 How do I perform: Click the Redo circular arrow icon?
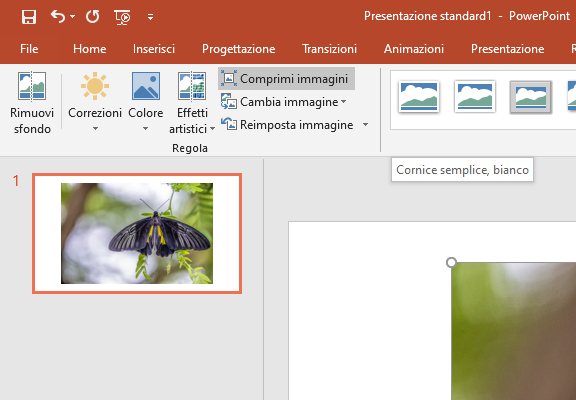(93, 17)
